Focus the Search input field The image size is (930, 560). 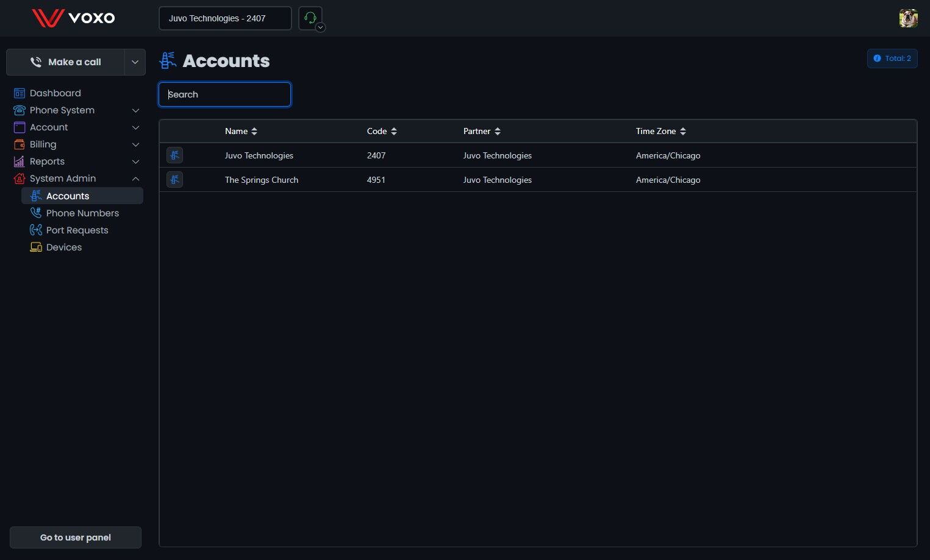[x=225, y=94]
